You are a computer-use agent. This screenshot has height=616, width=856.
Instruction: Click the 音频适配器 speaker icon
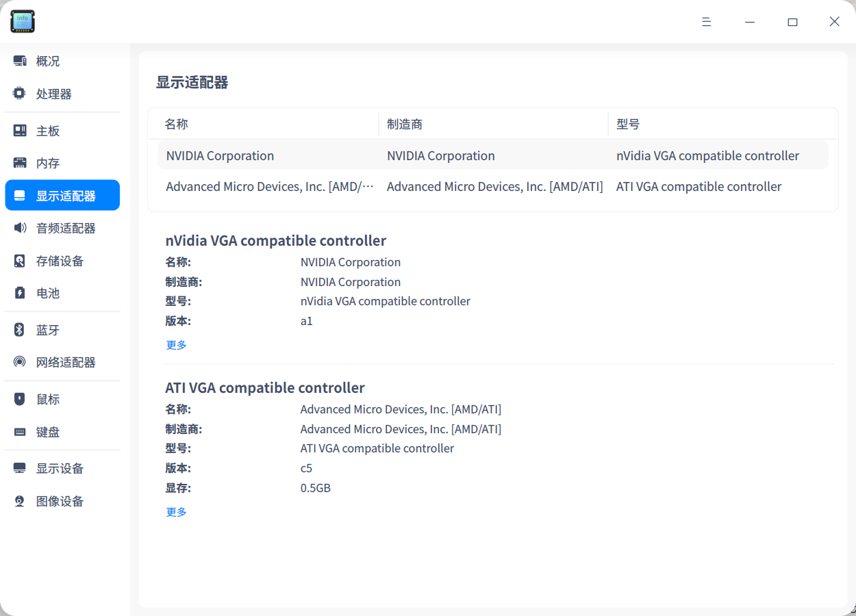(20, 228)
